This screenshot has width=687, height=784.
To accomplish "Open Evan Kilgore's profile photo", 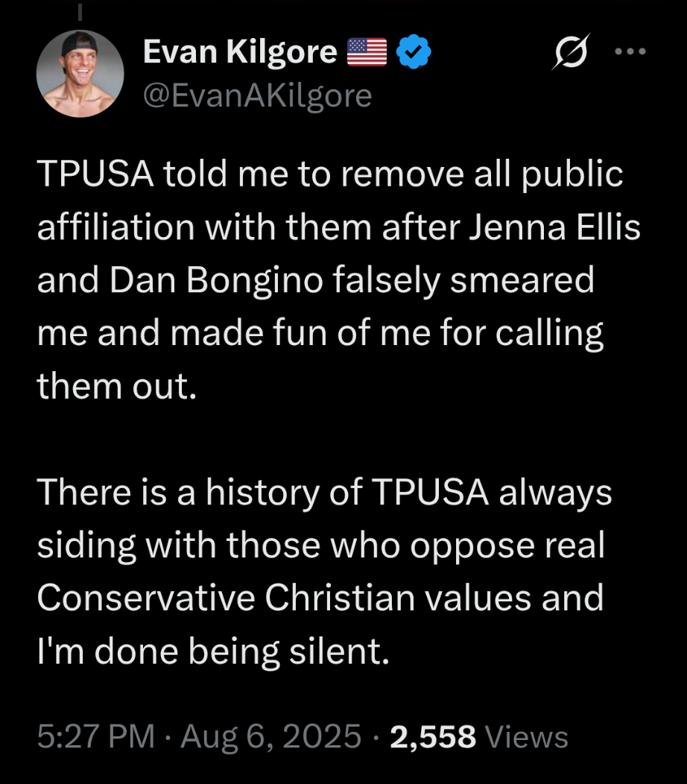I will (x=79, y=75).
